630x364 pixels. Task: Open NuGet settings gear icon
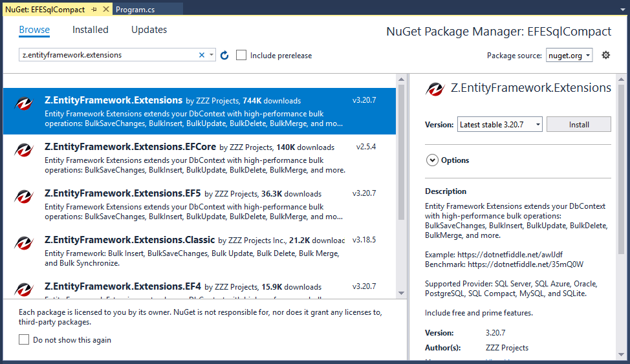click(x=606, y=55)
